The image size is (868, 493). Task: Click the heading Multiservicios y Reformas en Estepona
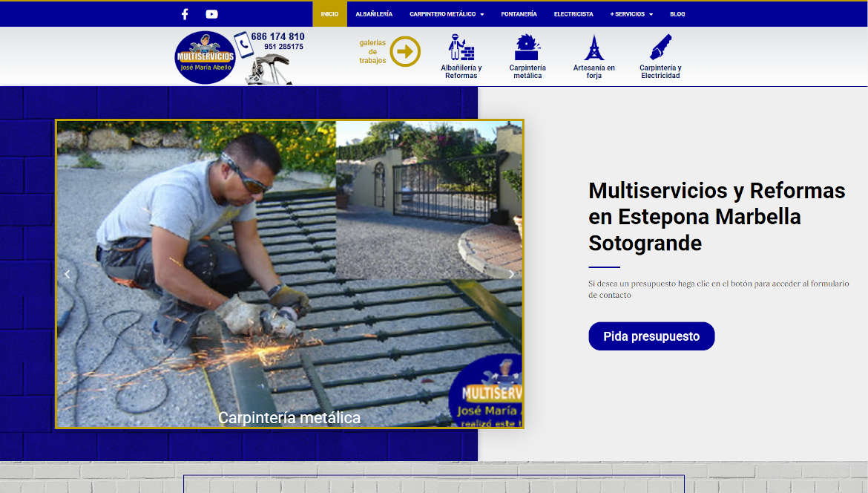tap(717, 217)
